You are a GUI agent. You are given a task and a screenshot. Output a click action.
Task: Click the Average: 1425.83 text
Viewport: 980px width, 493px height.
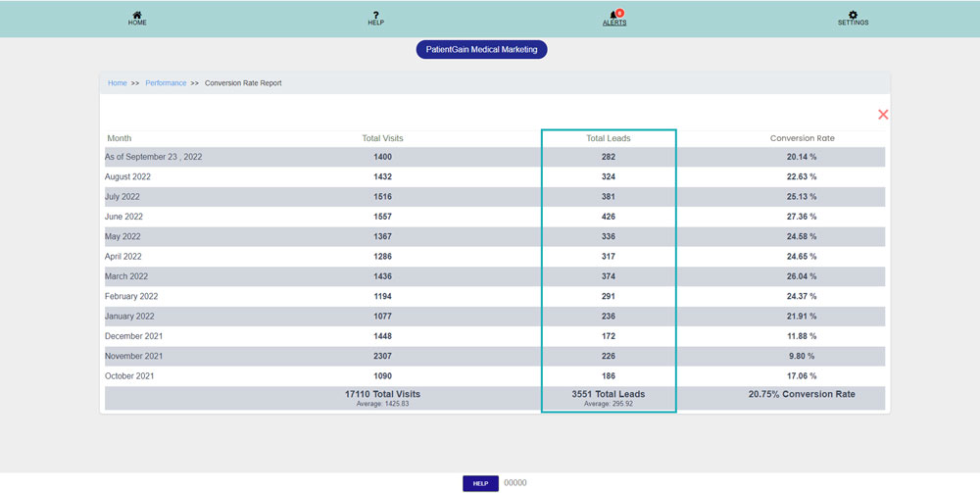point(382,404)
